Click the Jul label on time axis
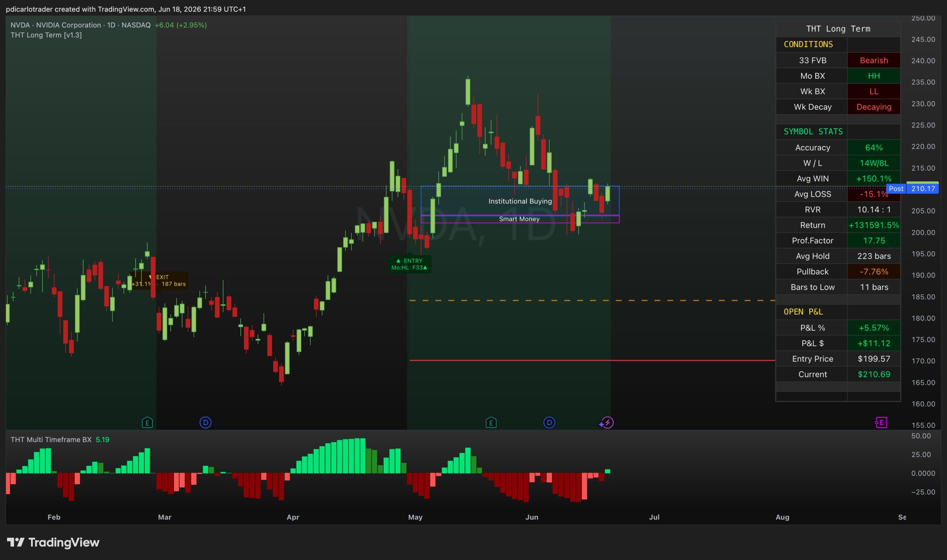The width and height of the screenshot is (947, 560). (x=654, y=517)
